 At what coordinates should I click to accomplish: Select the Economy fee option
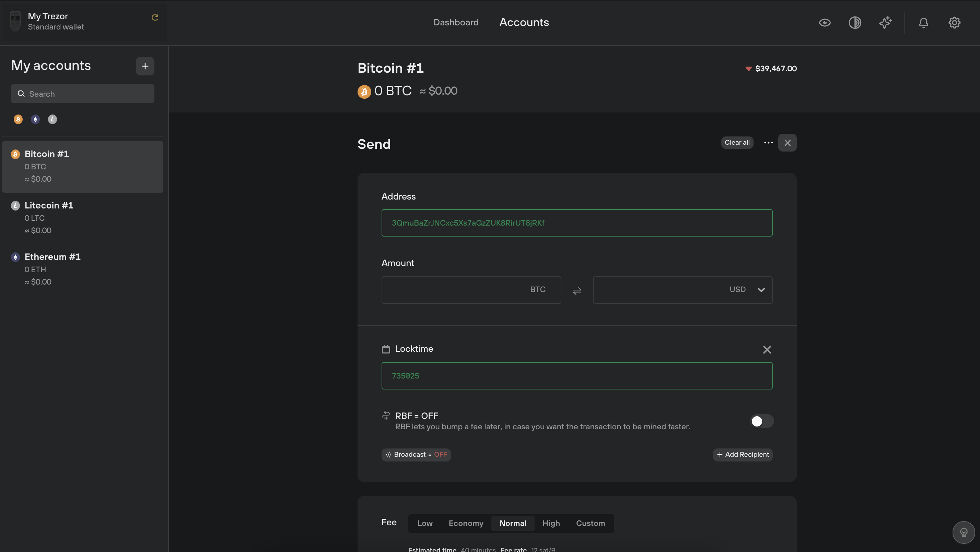(466, 523)
